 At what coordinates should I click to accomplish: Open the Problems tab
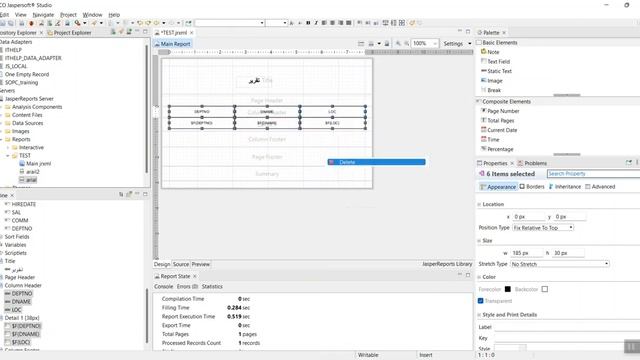[x=532, y=163]
